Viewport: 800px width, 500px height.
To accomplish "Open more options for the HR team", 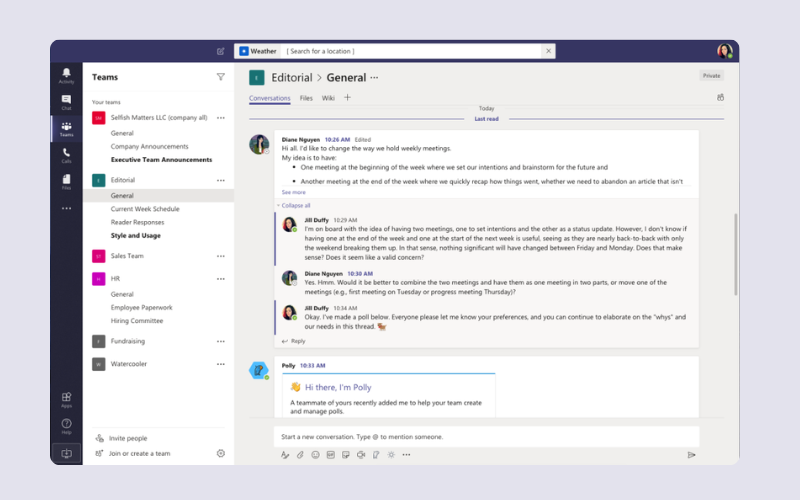I will tap(221, 279).
